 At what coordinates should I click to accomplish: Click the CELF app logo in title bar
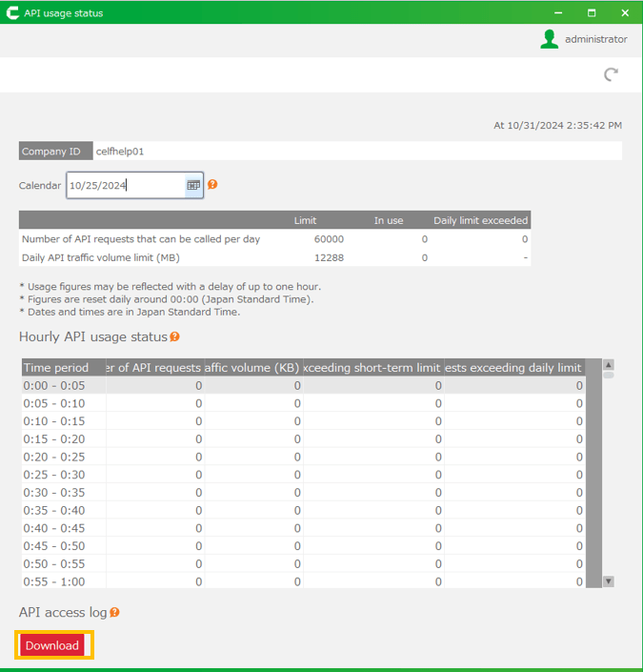coord(12,13)
